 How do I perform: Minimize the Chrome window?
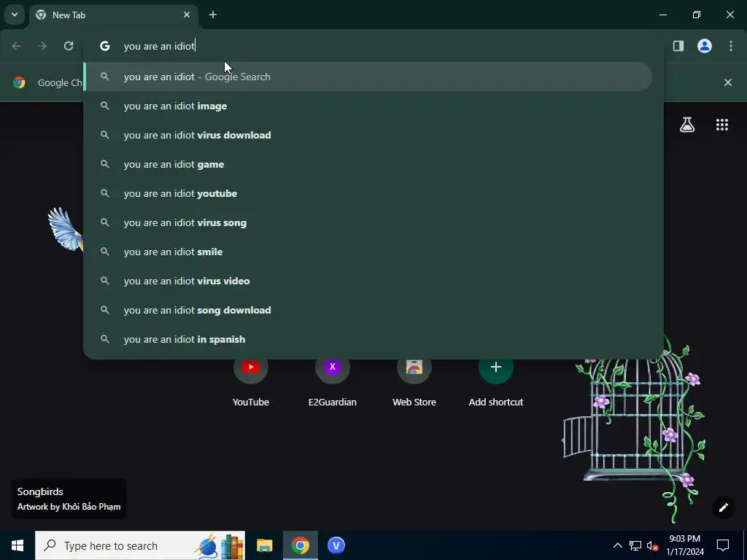(x=662, y=15)
